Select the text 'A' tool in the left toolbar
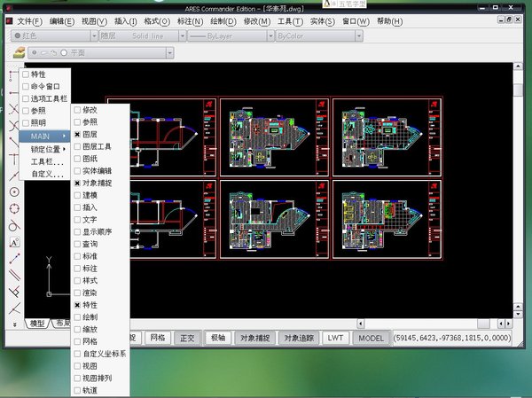The height and width of the screenshot is (398, 532). pos(14,243)
